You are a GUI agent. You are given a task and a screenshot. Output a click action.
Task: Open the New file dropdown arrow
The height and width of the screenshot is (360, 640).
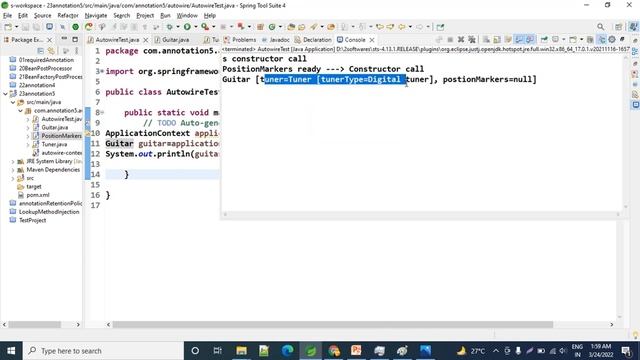[x=16, y=27]
